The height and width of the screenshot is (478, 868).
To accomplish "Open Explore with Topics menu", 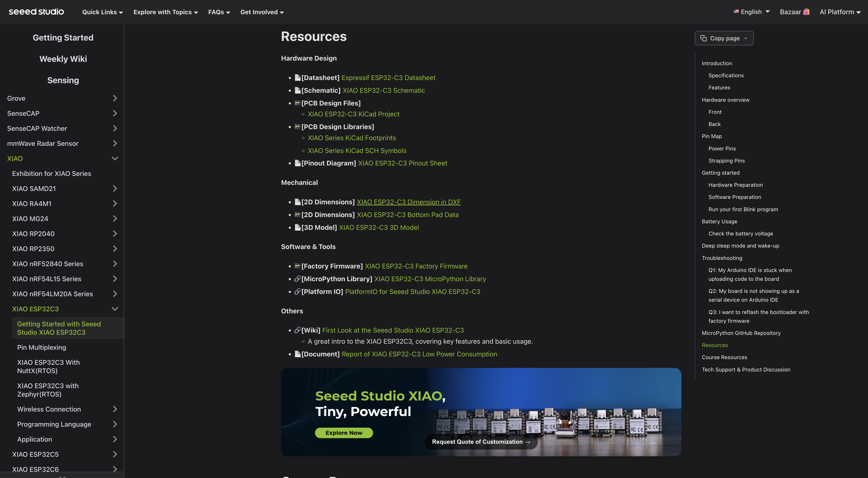I will point(165,12).
